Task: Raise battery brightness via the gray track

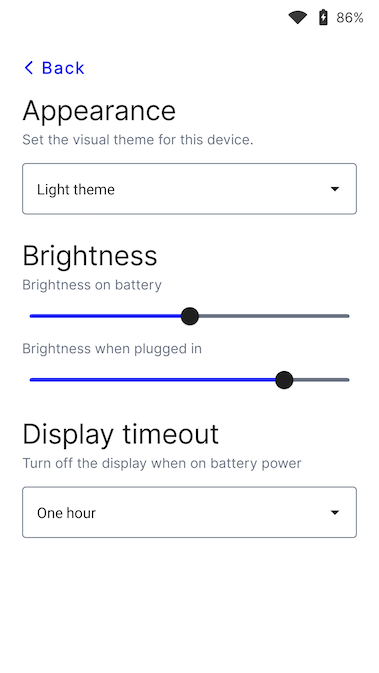Action: tap(274, 316)
